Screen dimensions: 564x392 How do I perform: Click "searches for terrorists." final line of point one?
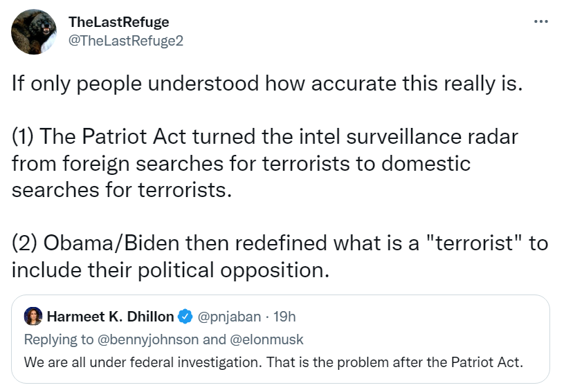coord(121,190)
